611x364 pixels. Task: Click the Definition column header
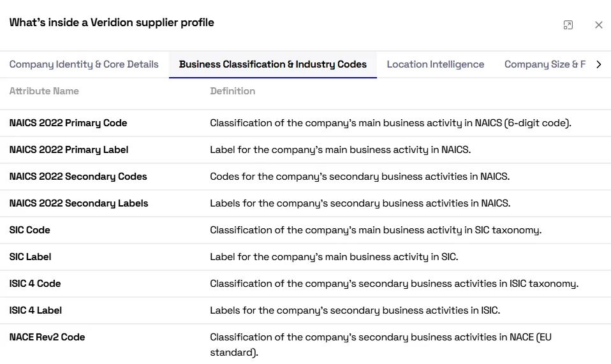click(233, 91)
